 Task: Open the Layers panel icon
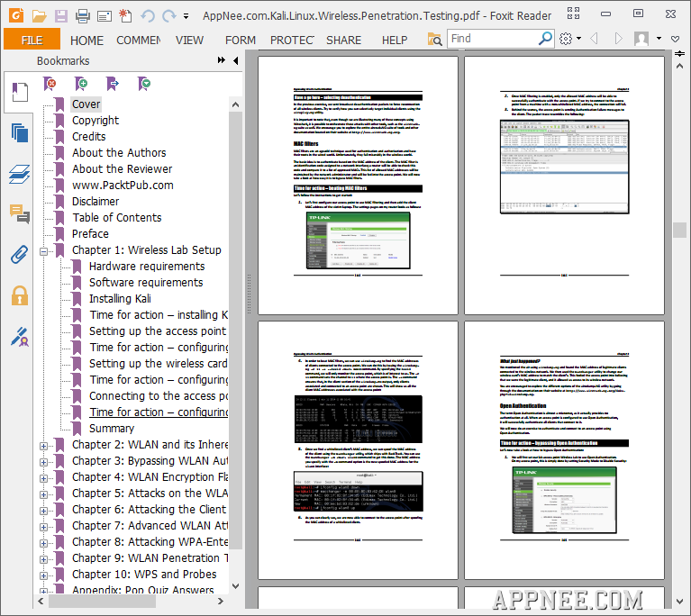20,174
